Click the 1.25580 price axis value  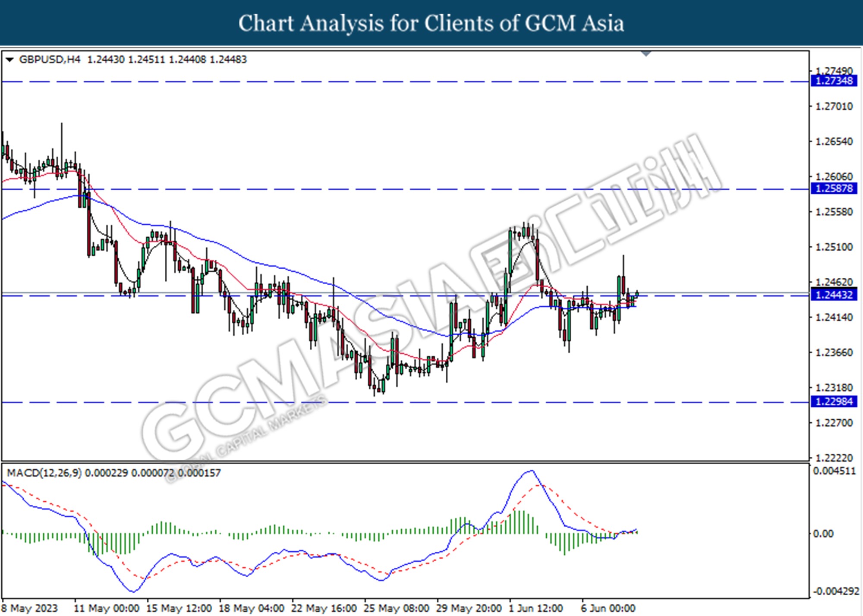834,212
